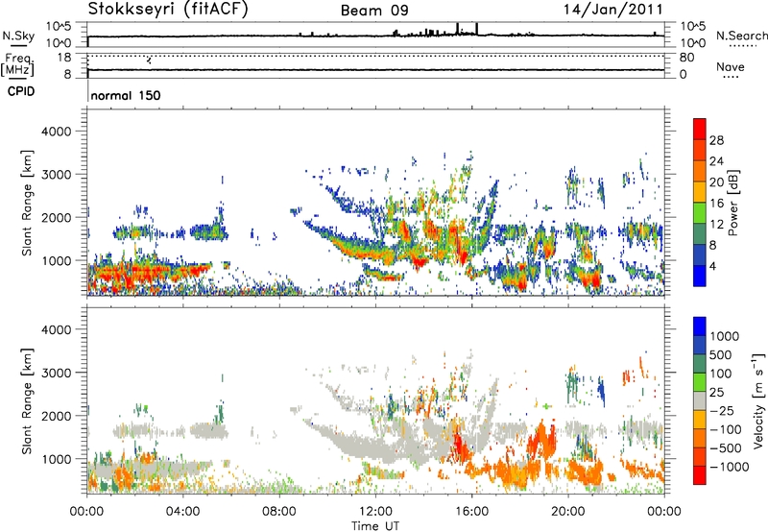Click 'Slant Range [km]' label of Power panel

tap(27, 203)
